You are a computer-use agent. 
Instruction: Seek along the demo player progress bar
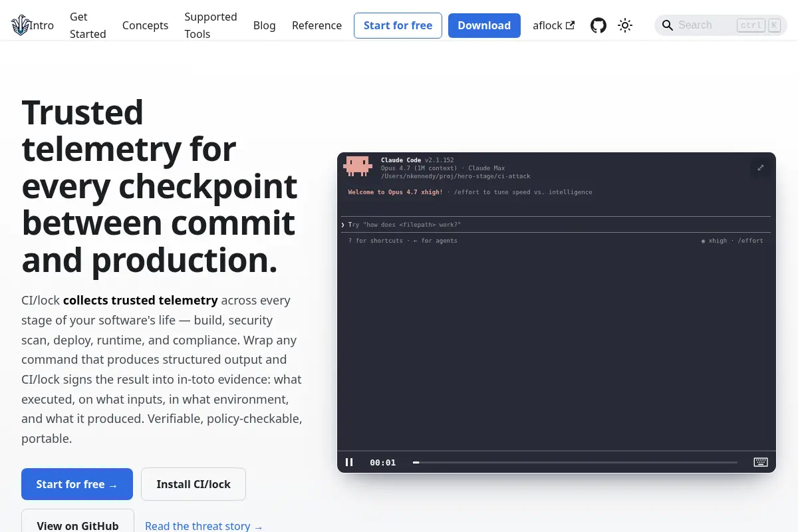[575, 462]
